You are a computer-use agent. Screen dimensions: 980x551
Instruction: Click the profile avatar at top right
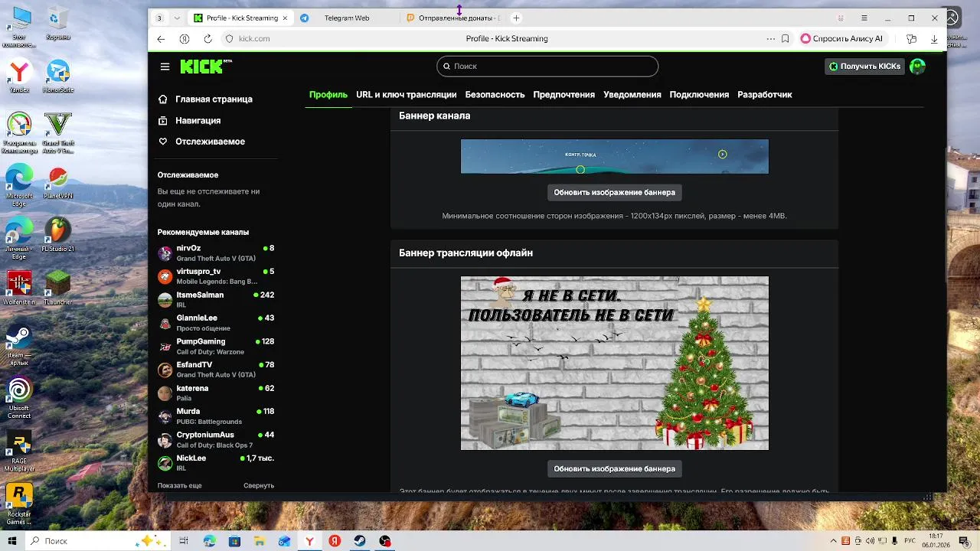917,67
